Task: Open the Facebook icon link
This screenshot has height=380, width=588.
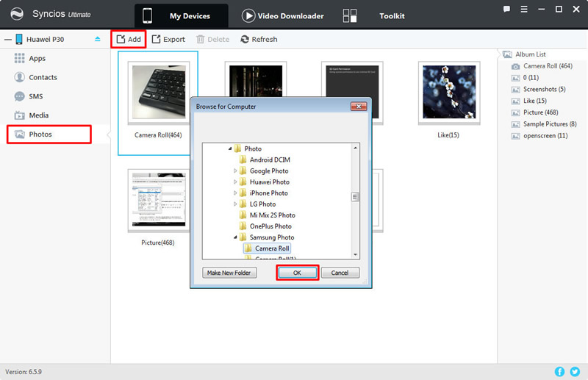Action: pos(559,371)
